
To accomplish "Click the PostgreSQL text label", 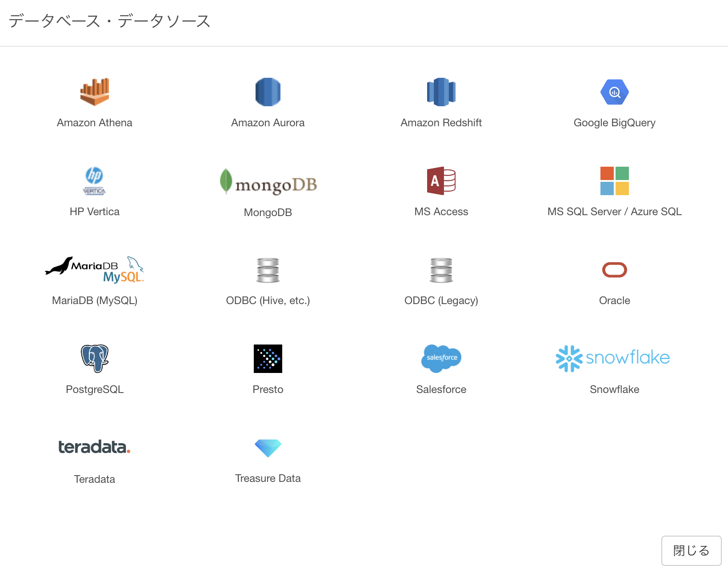I will pyautogui.click(x=95, y=389).
